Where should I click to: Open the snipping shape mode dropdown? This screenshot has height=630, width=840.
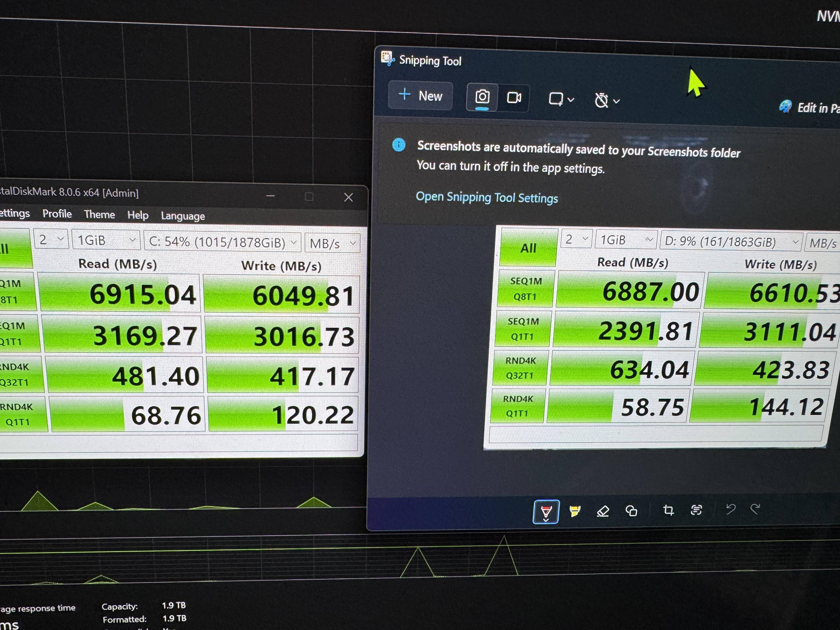coord(561,100)
